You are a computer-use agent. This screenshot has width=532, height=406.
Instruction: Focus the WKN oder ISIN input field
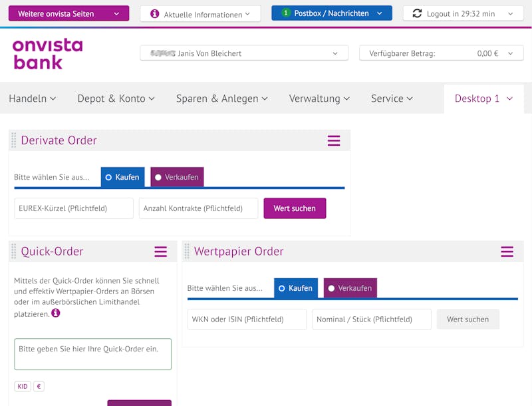click(247, 319)
